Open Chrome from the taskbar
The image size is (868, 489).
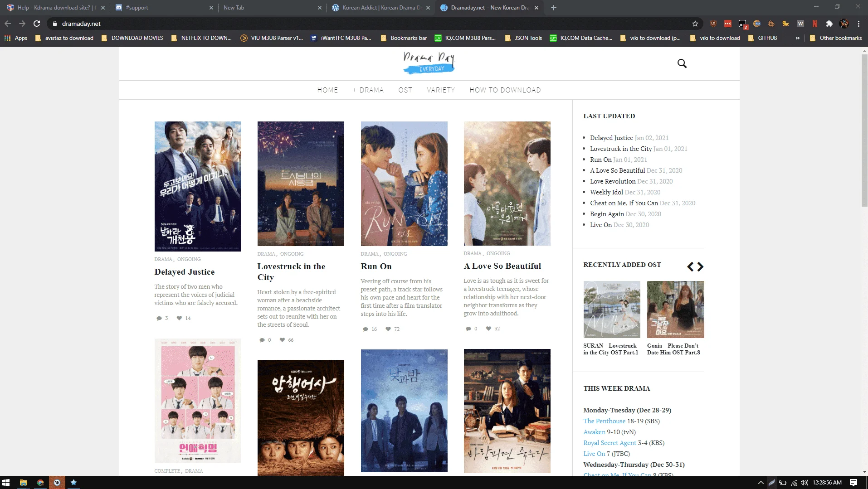click(x=40, y=483)
